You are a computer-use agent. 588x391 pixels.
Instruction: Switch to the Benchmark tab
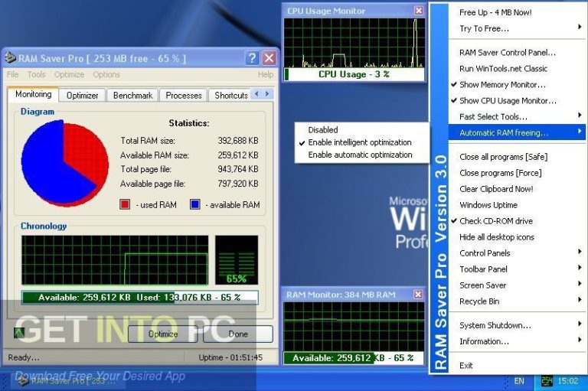point(132,96)
